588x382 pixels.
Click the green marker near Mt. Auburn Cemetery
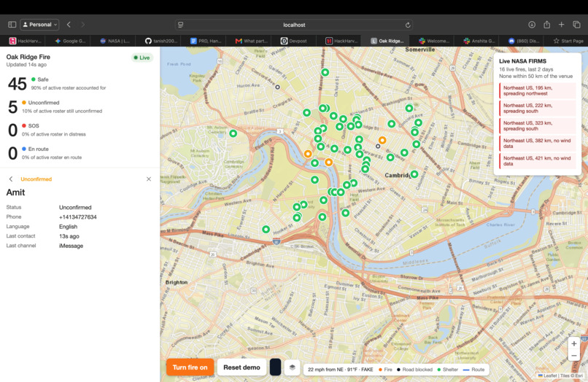pyautogui.click(x=233, y=133)
